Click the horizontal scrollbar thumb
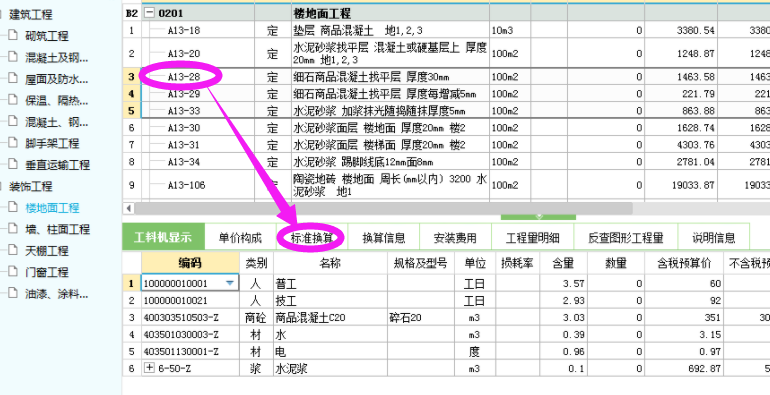This screenshot has width=770, height=395. 384,208
